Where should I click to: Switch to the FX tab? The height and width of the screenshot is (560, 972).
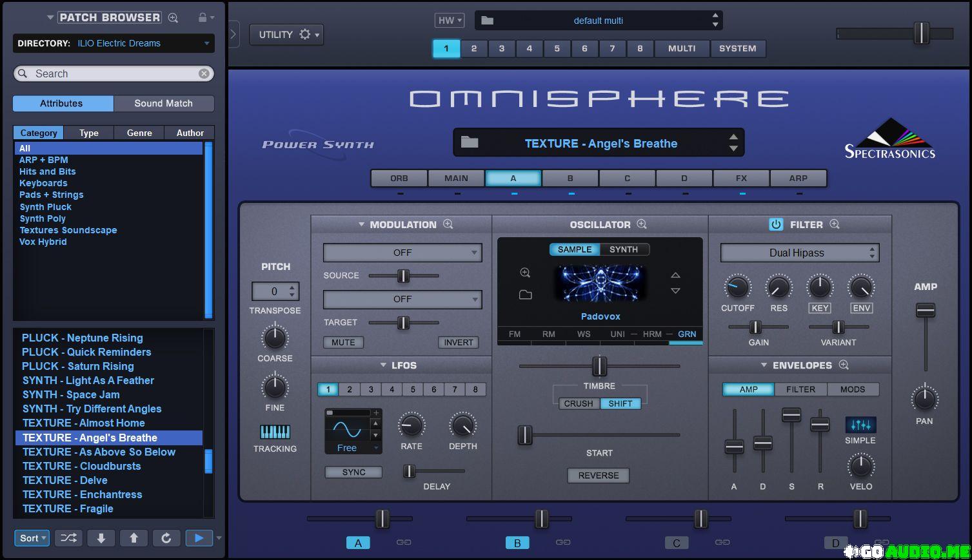pyautogui.click(x=741, y=178)
